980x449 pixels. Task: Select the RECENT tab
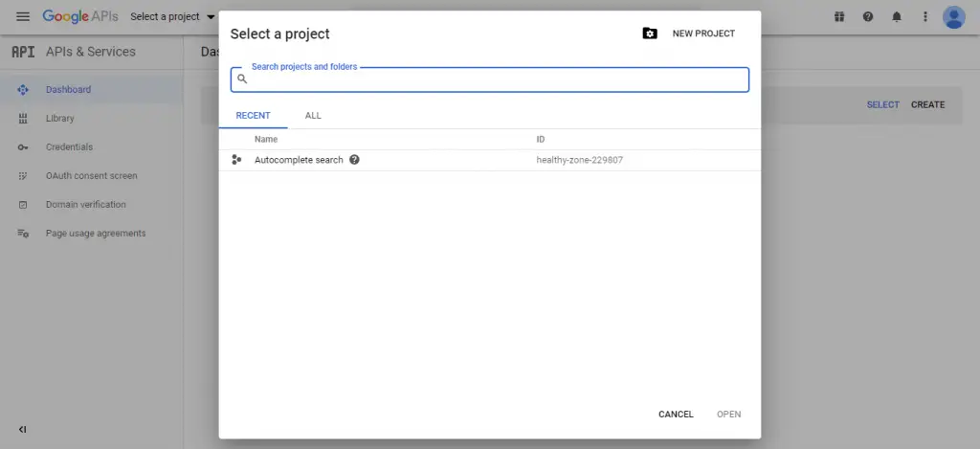pyautogui.click(x=253, y=116)
